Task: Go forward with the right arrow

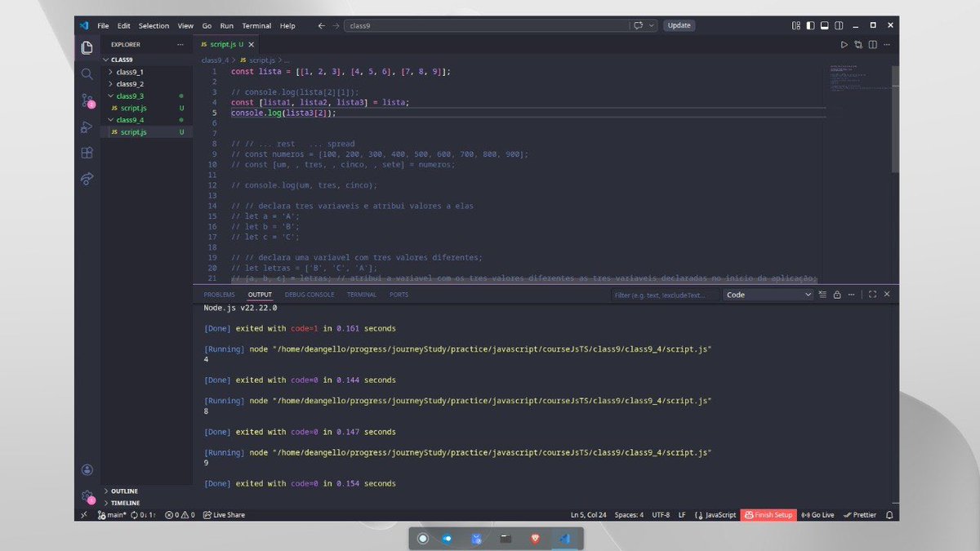Action: click(x=336, y=25)
